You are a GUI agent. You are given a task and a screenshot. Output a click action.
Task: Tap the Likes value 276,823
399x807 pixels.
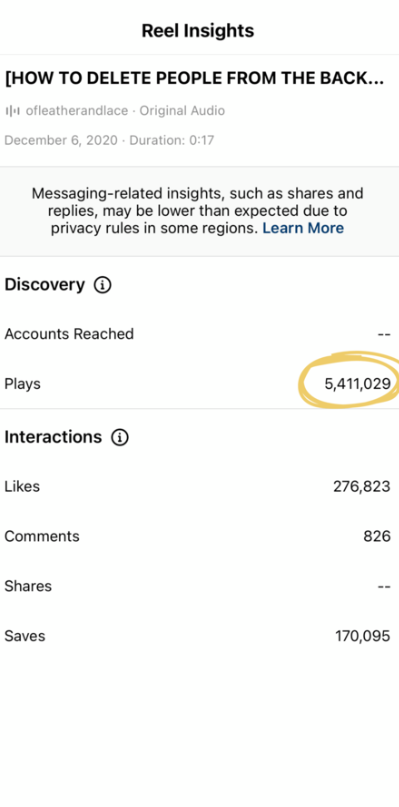coord(361,486)
